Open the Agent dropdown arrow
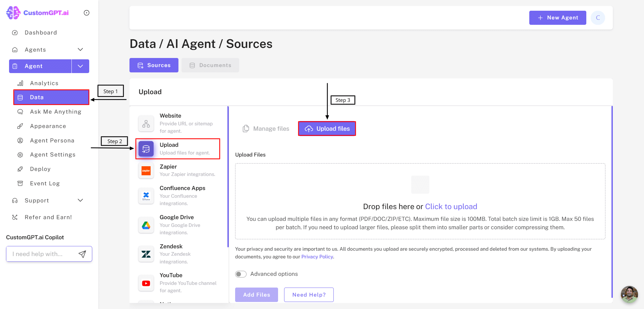Image resolution: width=644 pixels, height=309 pixels. 80,66
